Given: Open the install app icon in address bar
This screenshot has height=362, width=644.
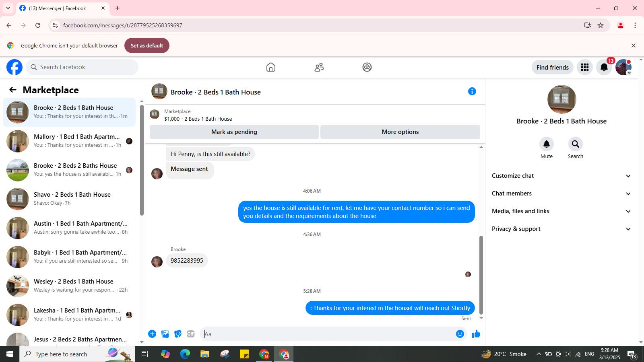Looking at the screenshot, I should (x=588, y=25).
